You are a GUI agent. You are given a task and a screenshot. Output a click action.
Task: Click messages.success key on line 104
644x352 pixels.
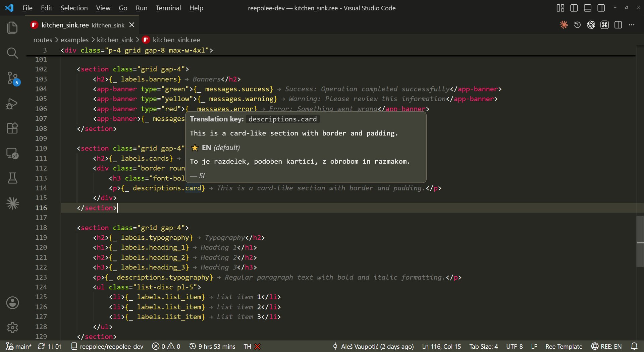(x=237, y=89)
